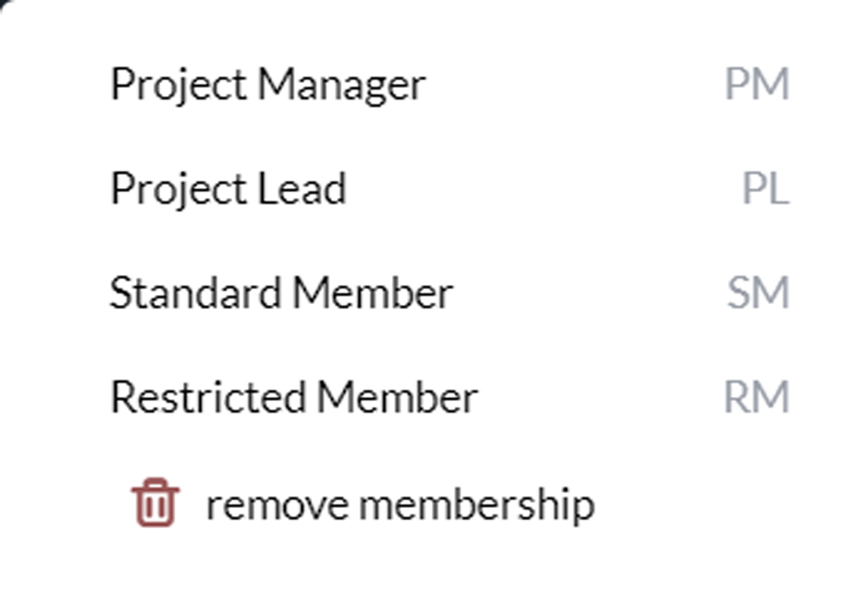The height and width of the screenshot is (599, 868).
Task: Click the RM abbreviation label
Action: coord(757,397)
